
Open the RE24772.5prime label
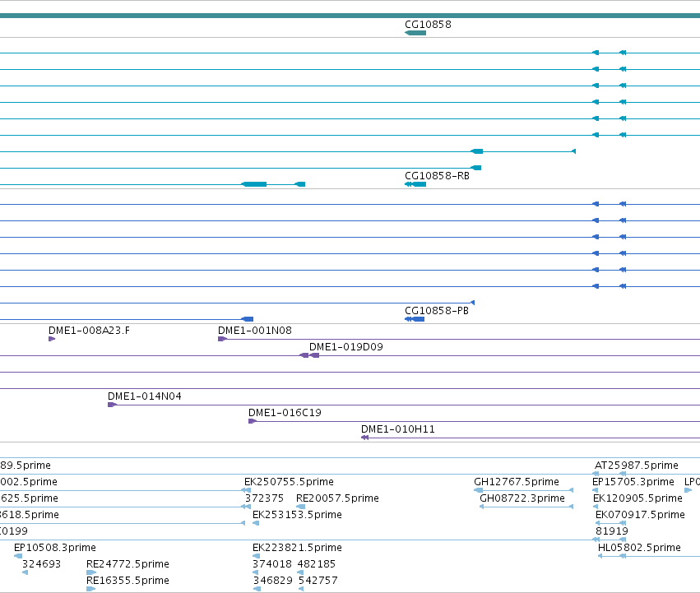[127, 564]
